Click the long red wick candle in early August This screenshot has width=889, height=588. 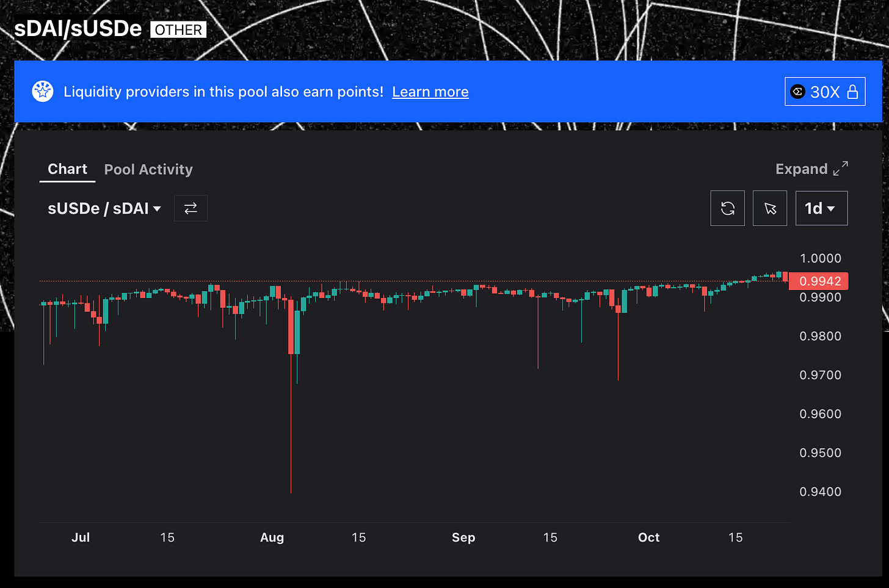pyautogui.click(x=291, y=396)
